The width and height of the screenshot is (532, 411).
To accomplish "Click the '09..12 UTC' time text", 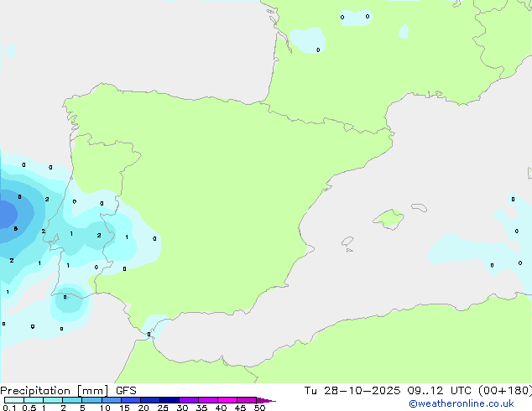I will pos(440,391).
